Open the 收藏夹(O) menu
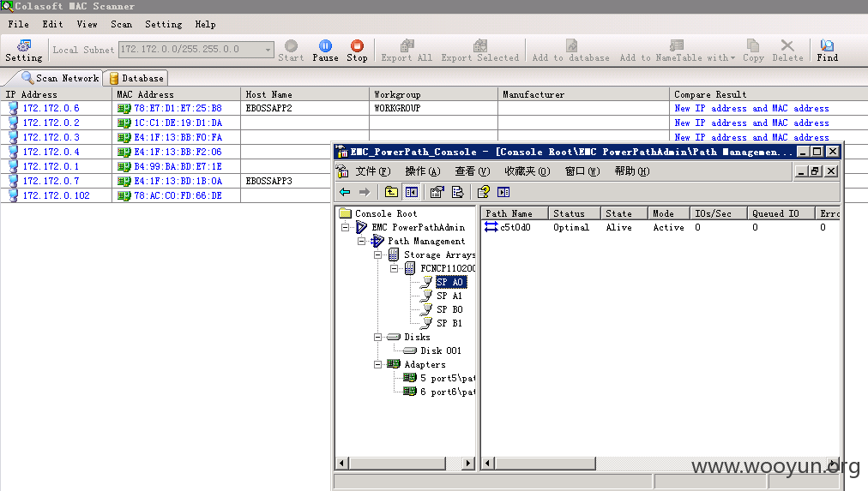 point(527,171)
